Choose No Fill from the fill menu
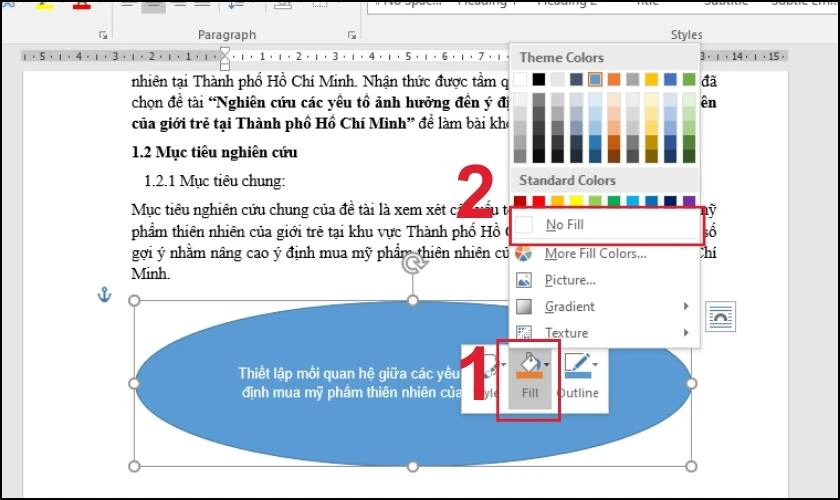Image resolution: width=840 pixels, height=500 pixels. click(x=605, y=225)
